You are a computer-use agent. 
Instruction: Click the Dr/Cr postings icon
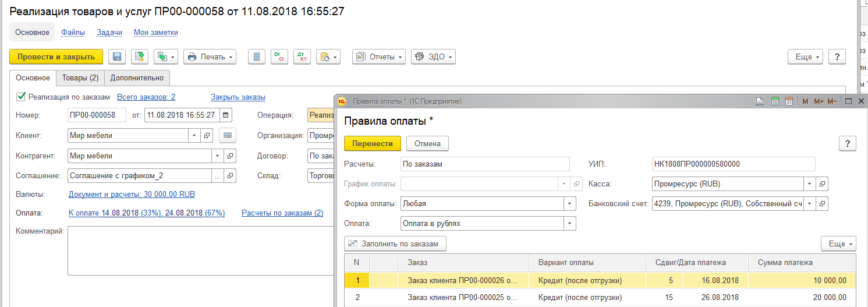click(279, 57)
